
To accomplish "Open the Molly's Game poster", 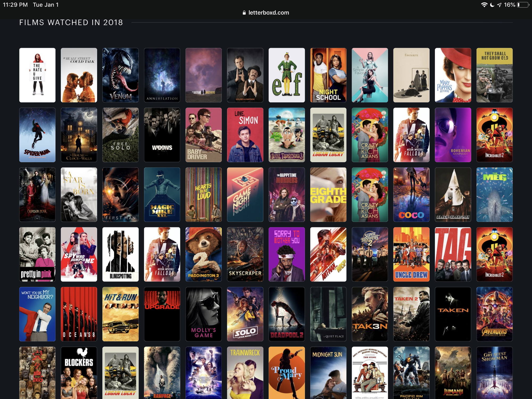I will (203, 314).
